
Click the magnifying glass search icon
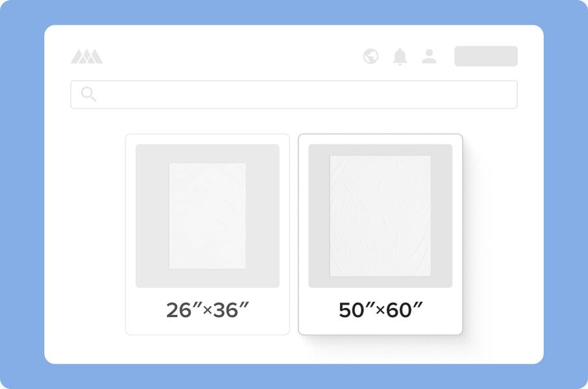(89, 95)
